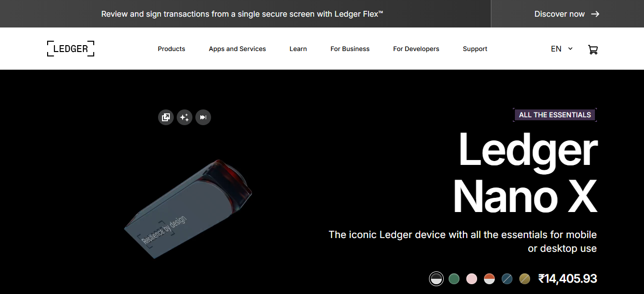Open For Developers page
The height and width of the screenshot is (294, 644).
tap(416, 49)
